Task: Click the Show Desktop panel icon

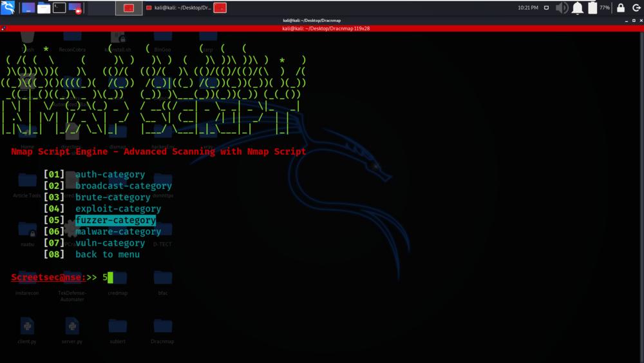Action: click(x=28, y=8)
